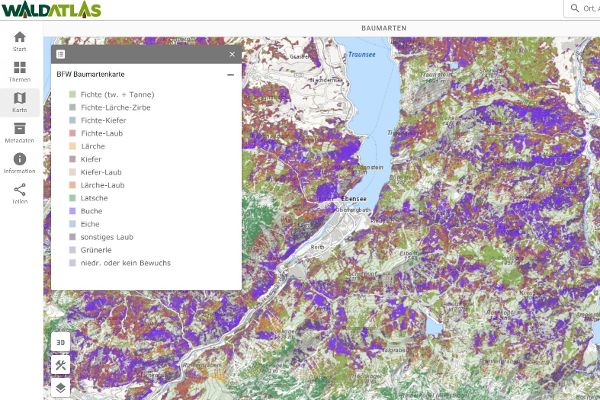600x400 pixels.
Task: Open the map tools wrench button
Action: (x=60, y=364)
